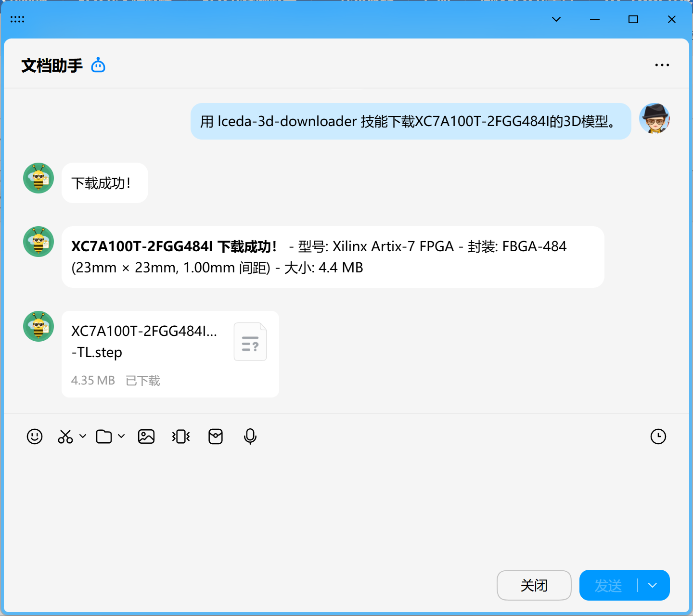Click the step file document icon

[250, 341]
